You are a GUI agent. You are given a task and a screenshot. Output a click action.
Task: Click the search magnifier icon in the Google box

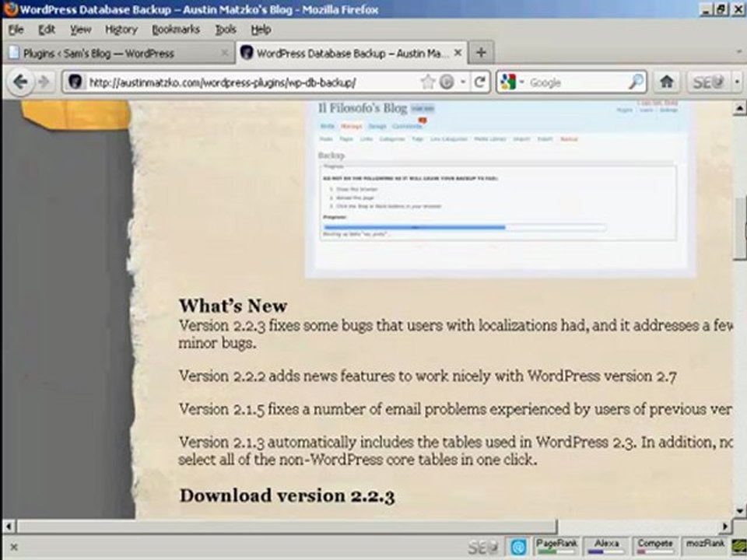coord(636,82)
